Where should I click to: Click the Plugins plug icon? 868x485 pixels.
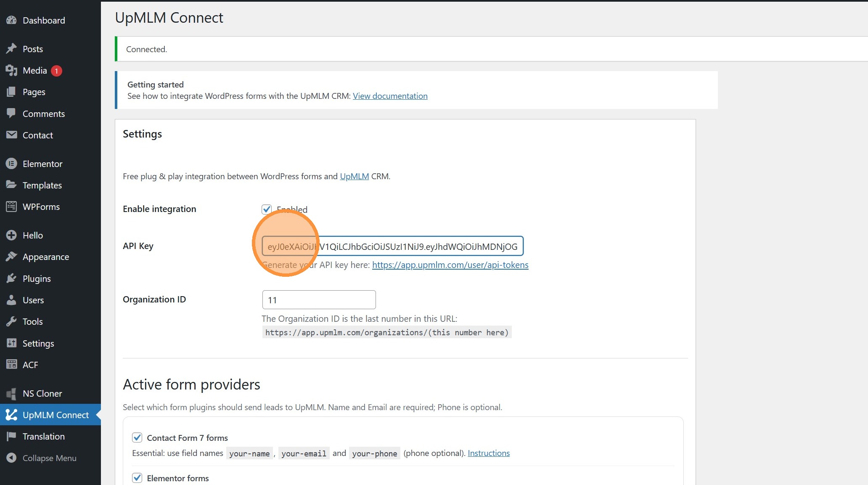point(11,278)
